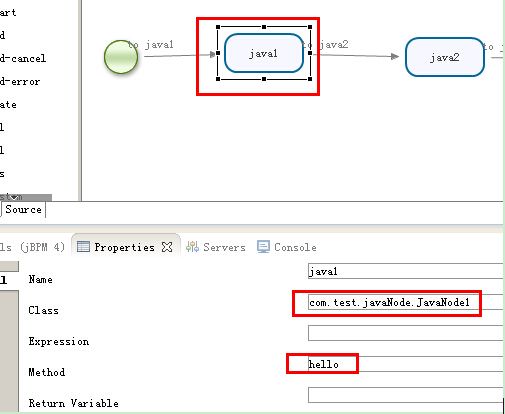
Task: Click the green start node circle
Action: 121,57
